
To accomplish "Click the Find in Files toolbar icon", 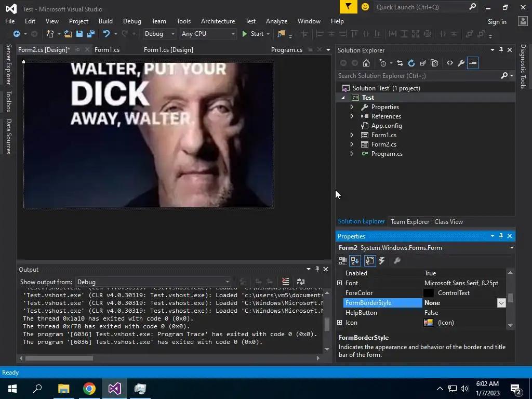I will 281,34.
